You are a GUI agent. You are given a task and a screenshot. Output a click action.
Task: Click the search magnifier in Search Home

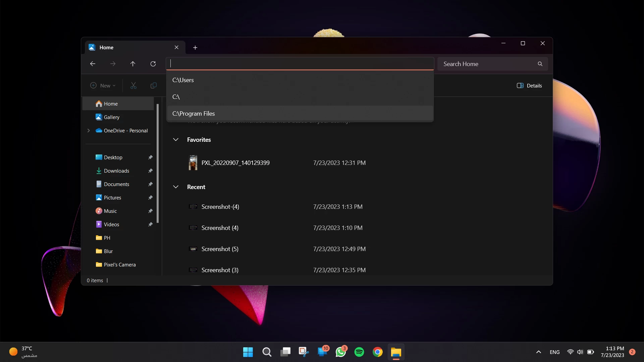click(540, 64)
